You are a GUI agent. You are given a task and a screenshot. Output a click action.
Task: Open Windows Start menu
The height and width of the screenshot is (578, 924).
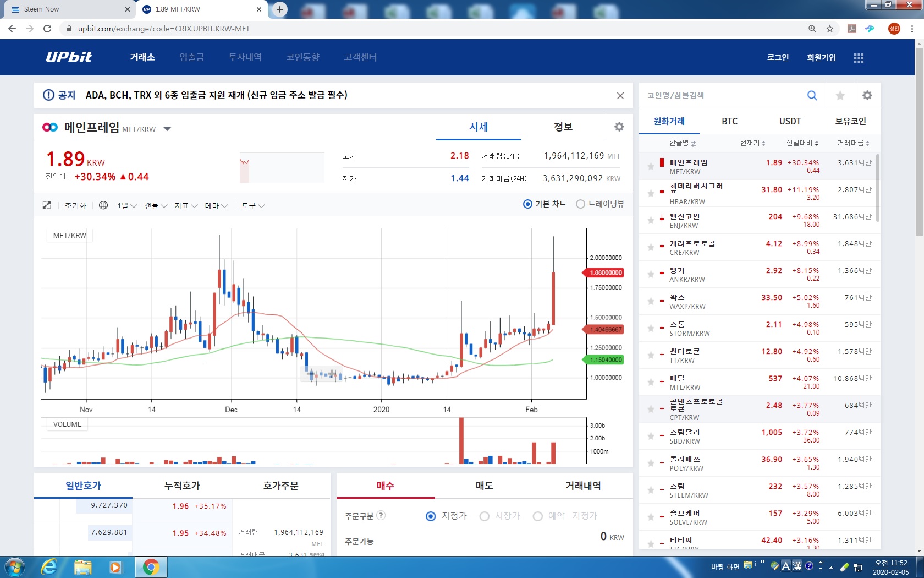click(x=14, y=567)
